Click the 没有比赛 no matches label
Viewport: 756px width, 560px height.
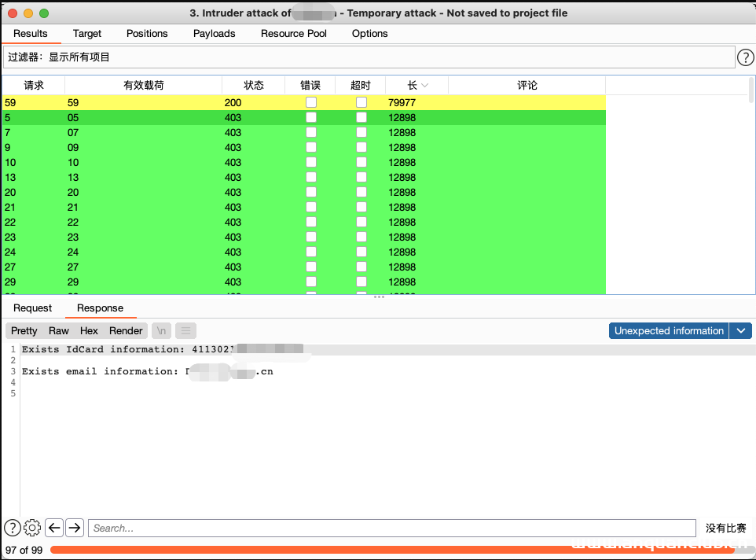725,529
